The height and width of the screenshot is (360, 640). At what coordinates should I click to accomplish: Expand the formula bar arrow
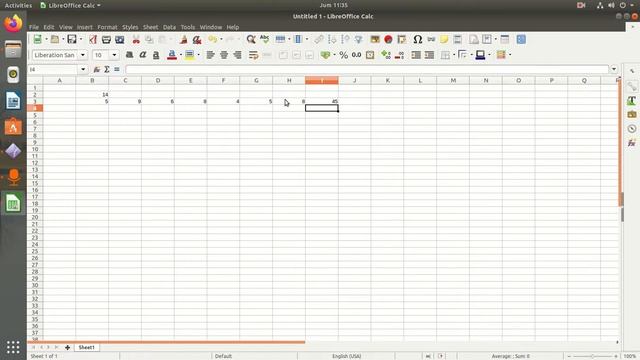pos(614,69)
